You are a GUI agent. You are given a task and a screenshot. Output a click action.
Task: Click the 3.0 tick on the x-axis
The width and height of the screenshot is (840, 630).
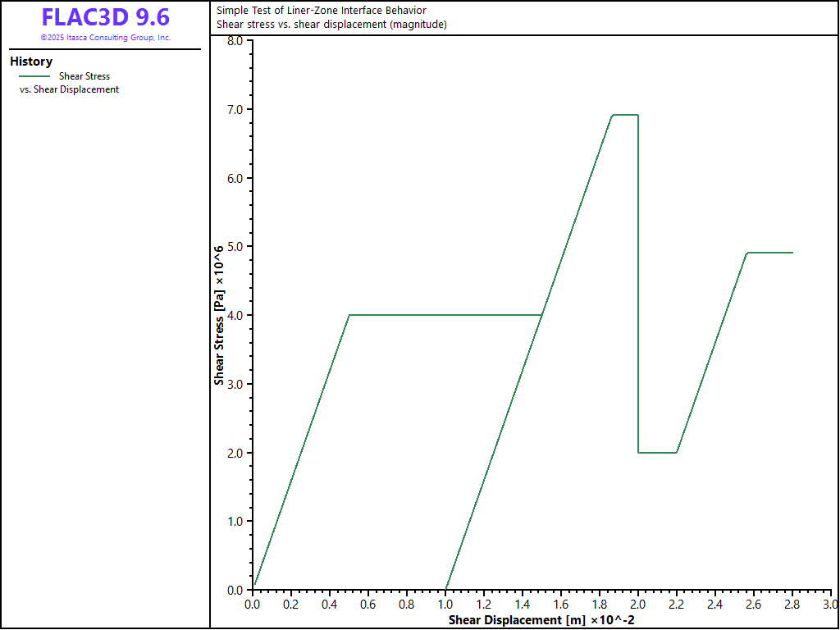tap(830, 605)
